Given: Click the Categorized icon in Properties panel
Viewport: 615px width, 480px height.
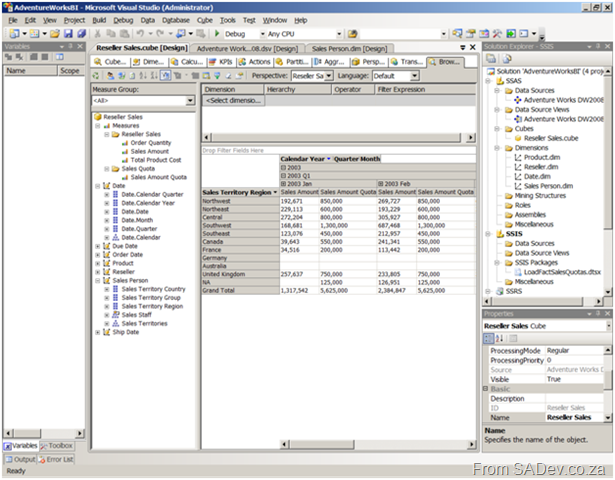Looking at the screenshot, I should point(489,338).
